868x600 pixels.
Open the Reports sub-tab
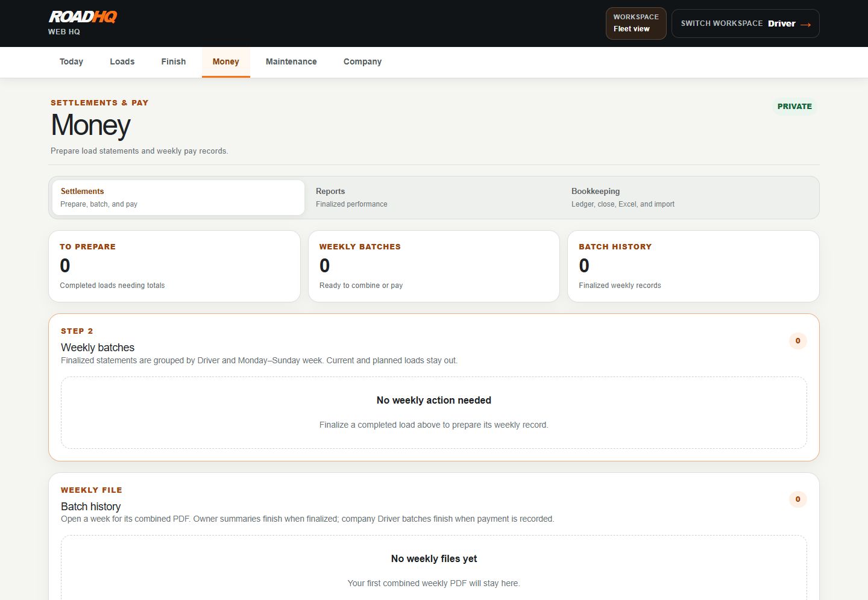pyautogui.click(x=433, y=198)
